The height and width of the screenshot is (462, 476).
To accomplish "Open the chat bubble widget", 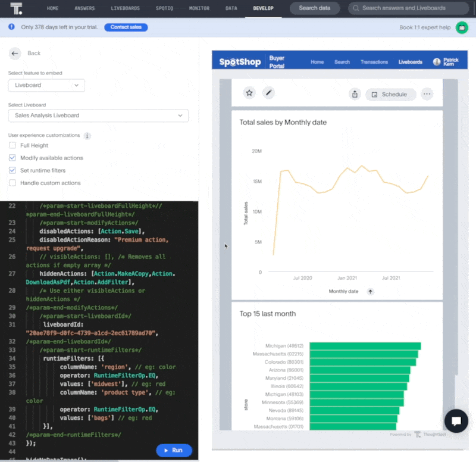I will coord(456,421).
